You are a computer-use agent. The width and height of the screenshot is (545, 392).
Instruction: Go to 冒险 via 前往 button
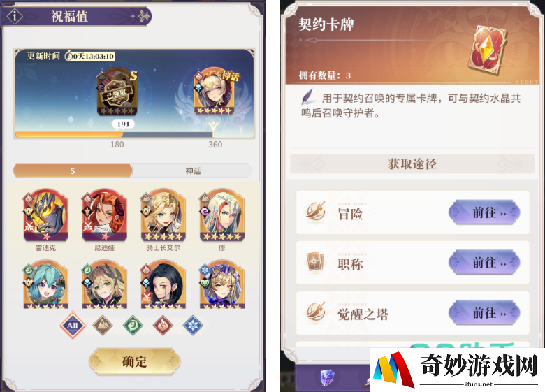[x=484, y=212]
